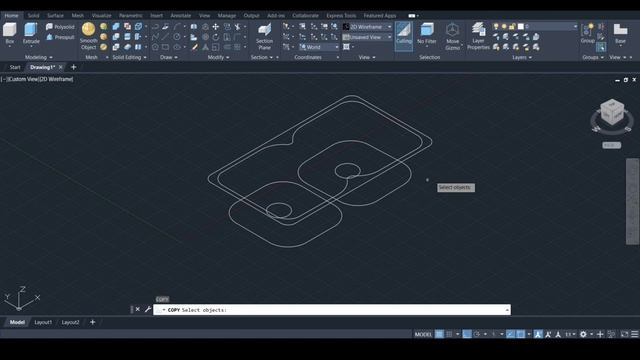Click the Section Plane tool
The width and height of the screenshot is (640, 360).
click(x=264, y=36)
